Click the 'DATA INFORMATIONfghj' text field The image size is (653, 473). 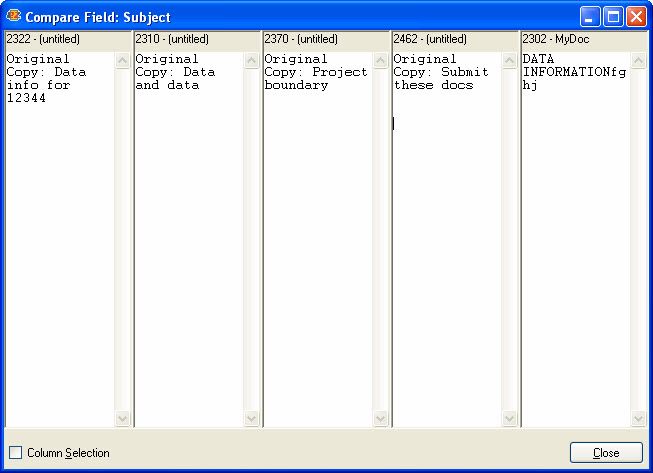pos(573,73)
